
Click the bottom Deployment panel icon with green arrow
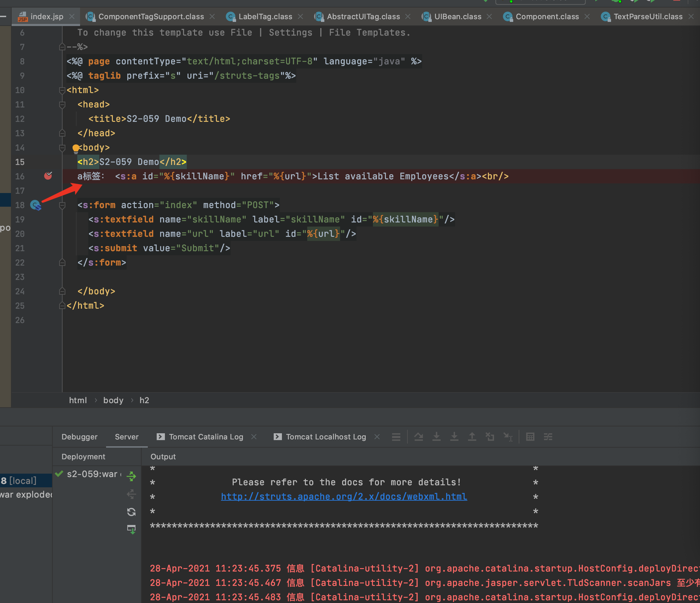click(x=131, y=530)
